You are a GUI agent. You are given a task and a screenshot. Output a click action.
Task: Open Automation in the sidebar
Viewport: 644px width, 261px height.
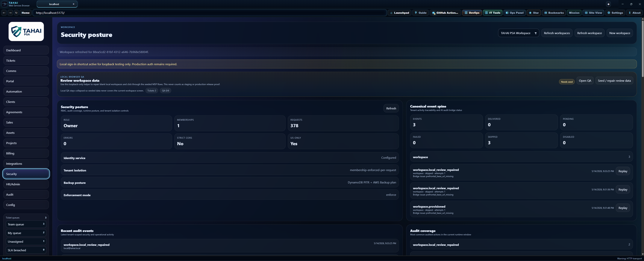26,91
